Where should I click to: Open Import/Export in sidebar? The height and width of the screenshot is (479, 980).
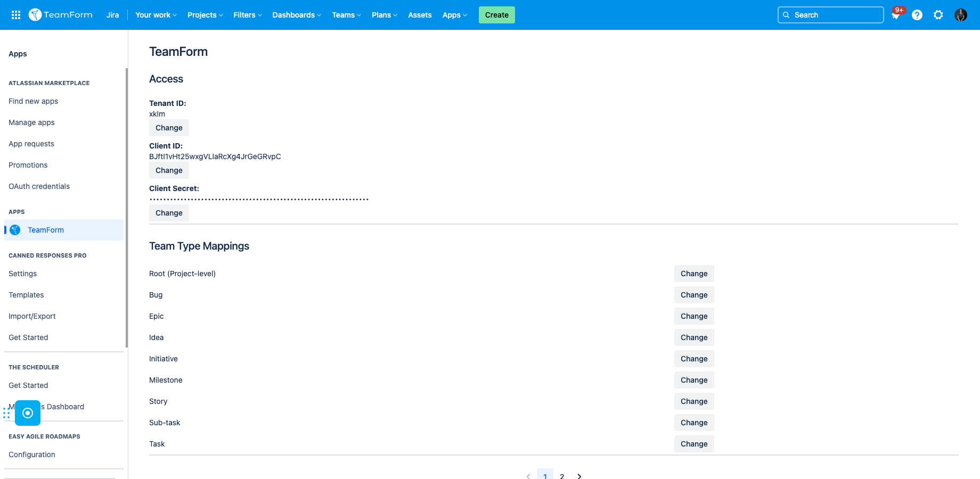coord(32,316)
